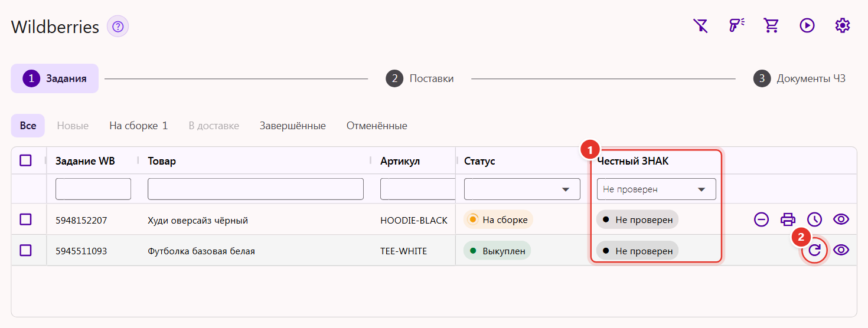Open the Честный ЗНАК filter dropdown
Image resolution: width=868 pixels, height=328 pixels.
[657, 189]
